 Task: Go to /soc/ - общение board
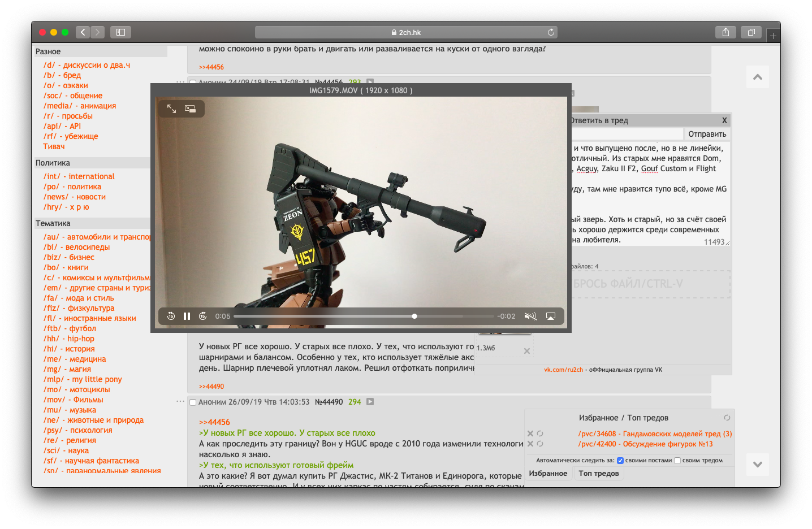73,96
